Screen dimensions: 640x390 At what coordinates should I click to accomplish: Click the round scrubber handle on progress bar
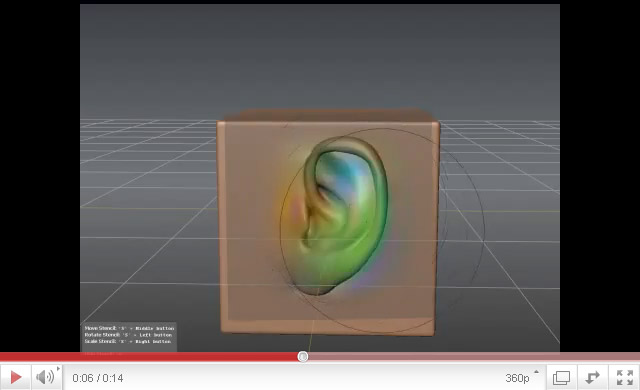(303, 357)
